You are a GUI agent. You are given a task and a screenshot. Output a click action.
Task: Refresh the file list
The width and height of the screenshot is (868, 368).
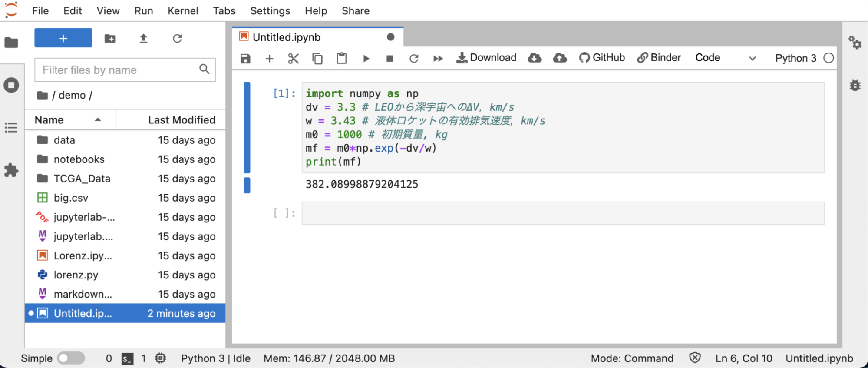177,38
